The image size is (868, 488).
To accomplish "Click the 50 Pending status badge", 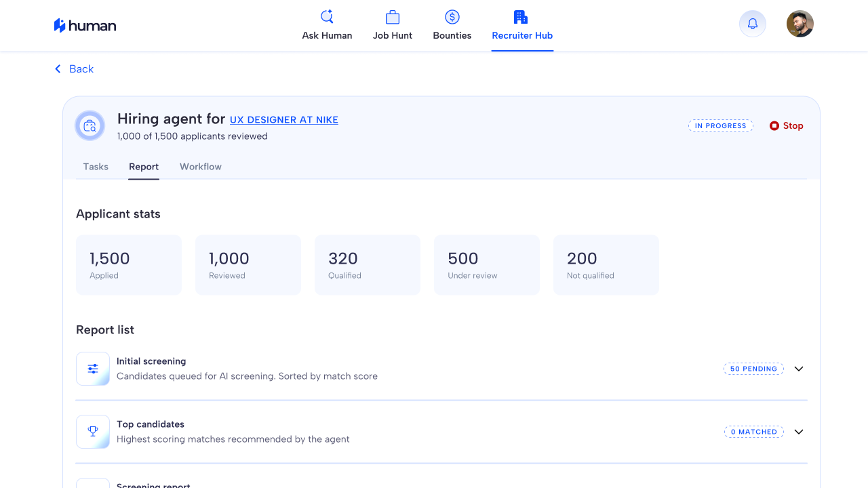I will pos(753,369).
